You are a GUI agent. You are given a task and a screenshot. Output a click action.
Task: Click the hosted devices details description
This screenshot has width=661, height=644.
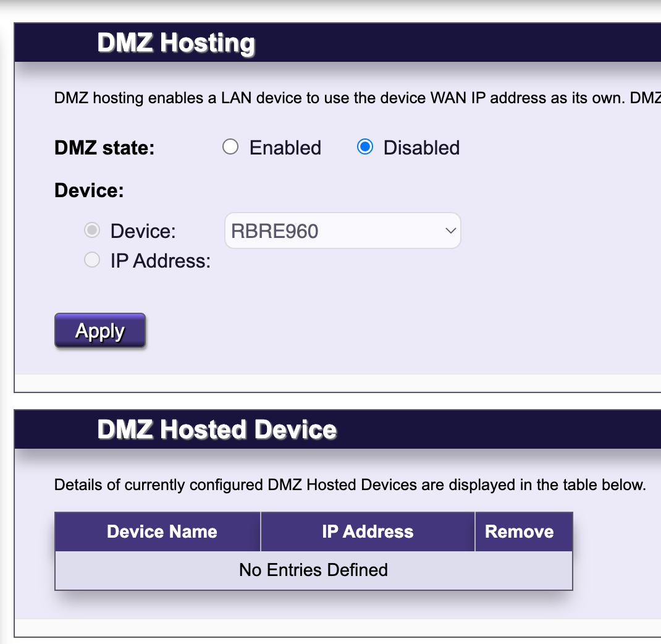(x=350, y=485)
